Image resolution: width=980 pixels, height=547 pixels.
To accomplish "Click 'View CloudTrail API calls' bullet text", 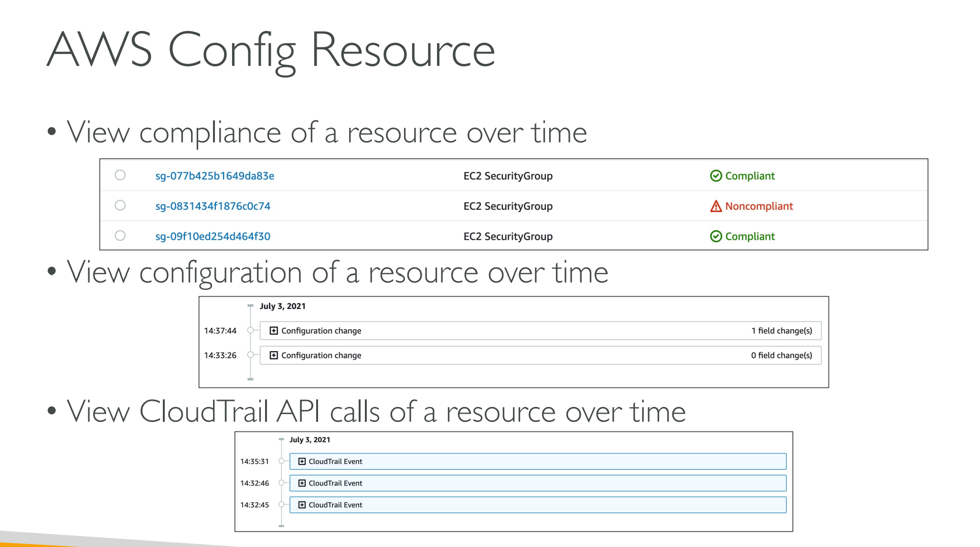I will 376,412.
